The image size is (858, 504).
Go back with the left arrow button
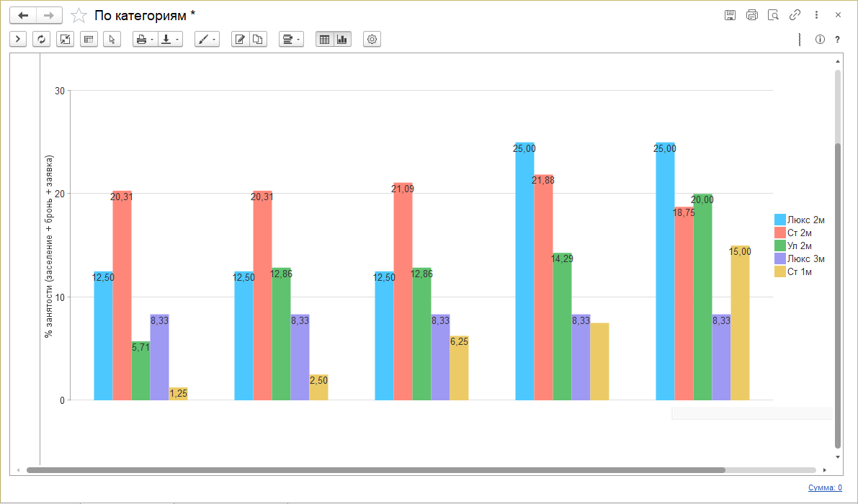point(23,15)
